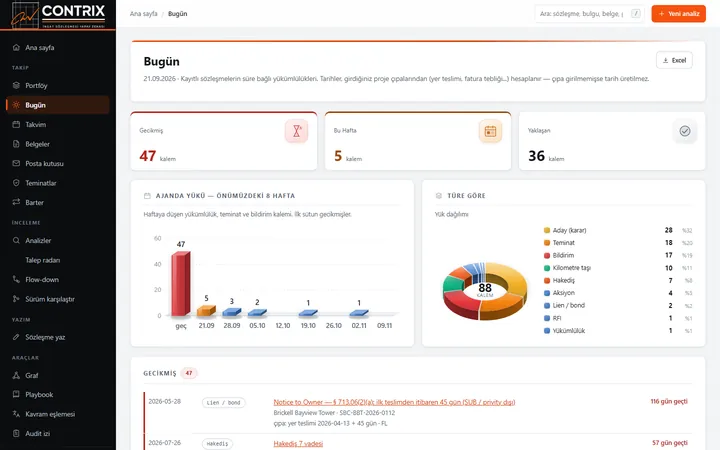Click the calendar icon beside Ajanda Yükü heading
This screenshot has width=720, height=450.
coord(147,196)
